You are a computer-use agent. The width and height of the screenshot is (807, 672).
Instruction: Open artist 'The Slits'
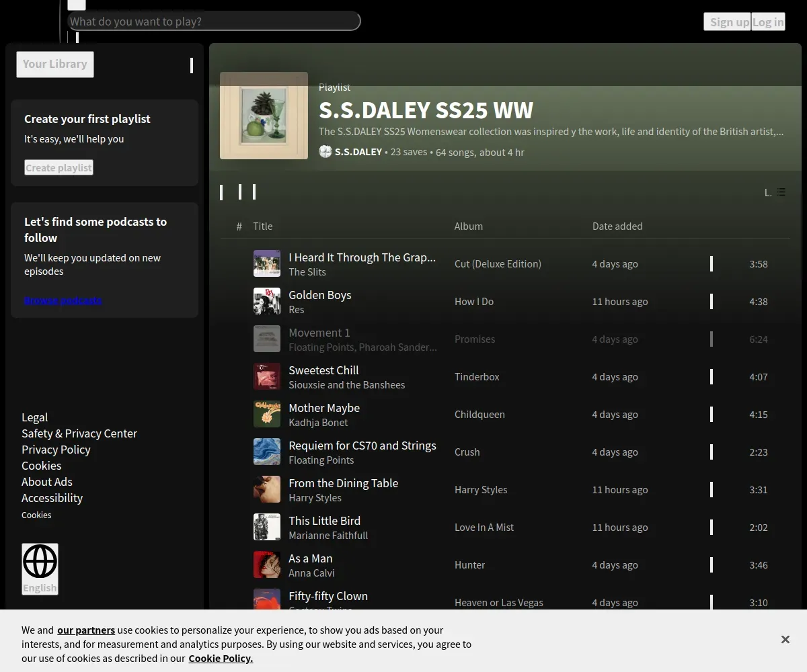tap(307, 272)
